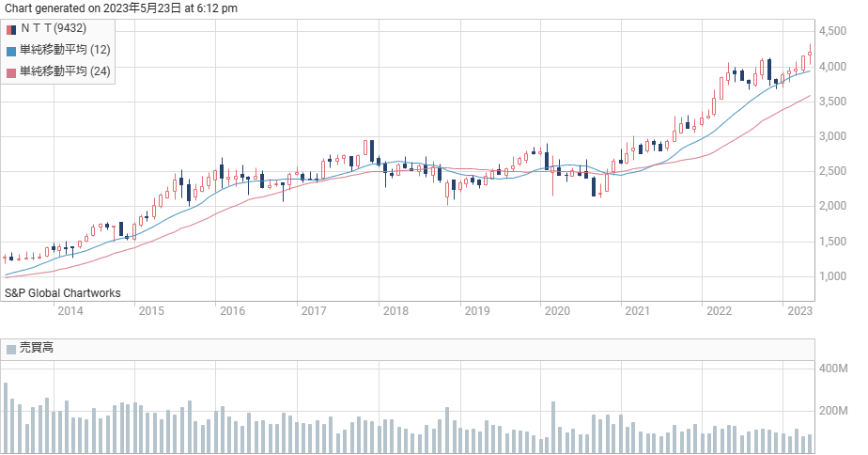The height and width of the screenshot is (455, 868).
Task: Click the 3,000 price axis label
Action: [x=832, y=136]
